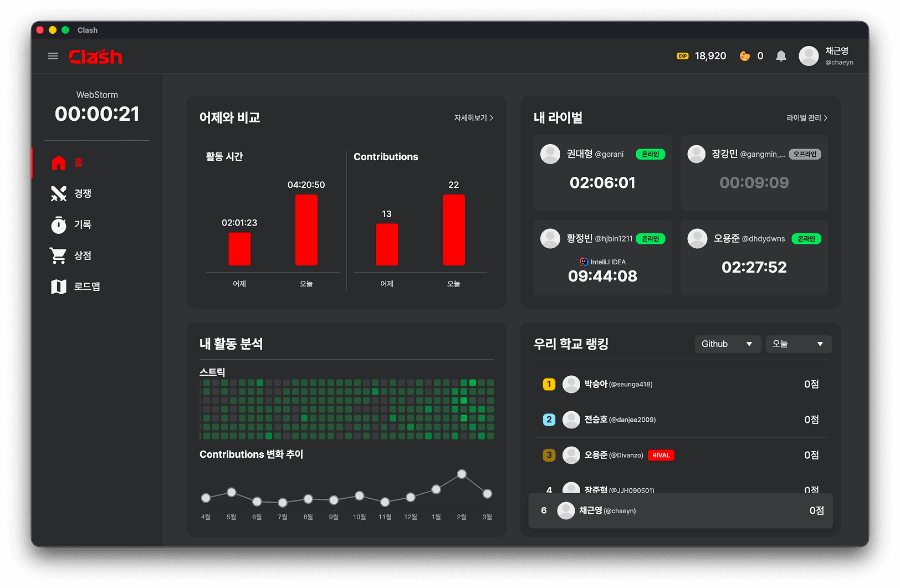The width and height of the screenshot is (900, 588).
Task: Open 라이벌 관리 rival management link
Action: coord(806,118)
